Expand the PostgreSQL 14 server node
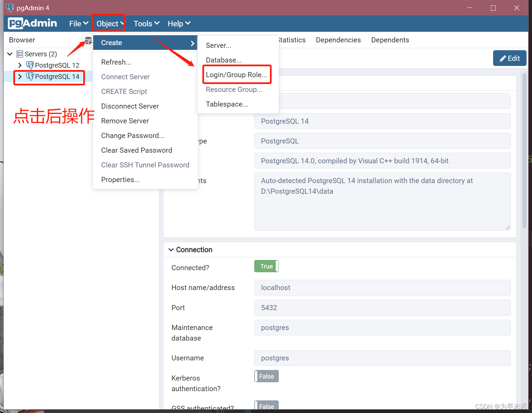 point(20,77)
